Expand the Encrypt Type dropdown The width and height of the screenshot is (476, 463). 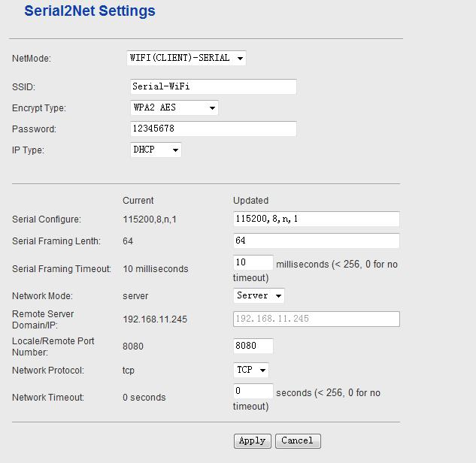click(x=174, y=108)
